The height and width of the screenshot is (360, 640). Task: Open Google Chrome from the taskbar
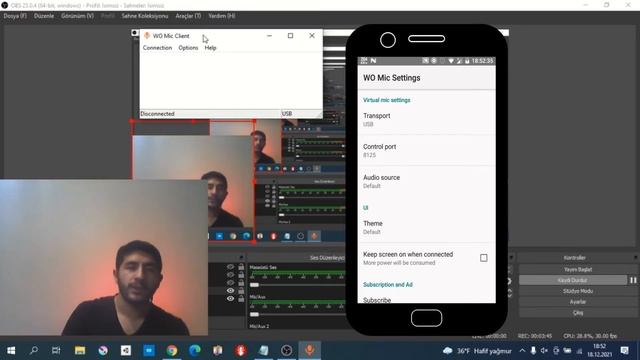pos(172,350)
